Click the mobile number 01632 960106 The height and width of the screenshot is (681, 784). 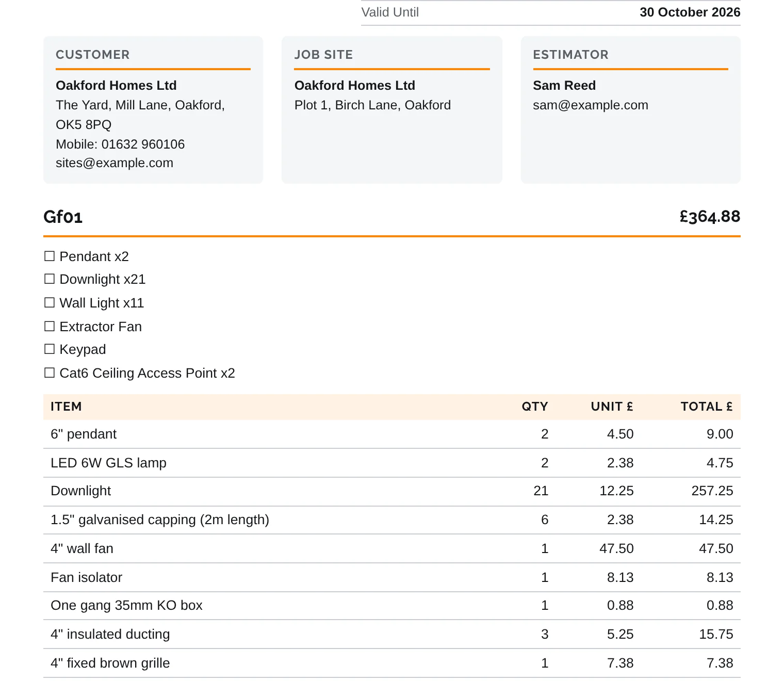pos(143,144)
